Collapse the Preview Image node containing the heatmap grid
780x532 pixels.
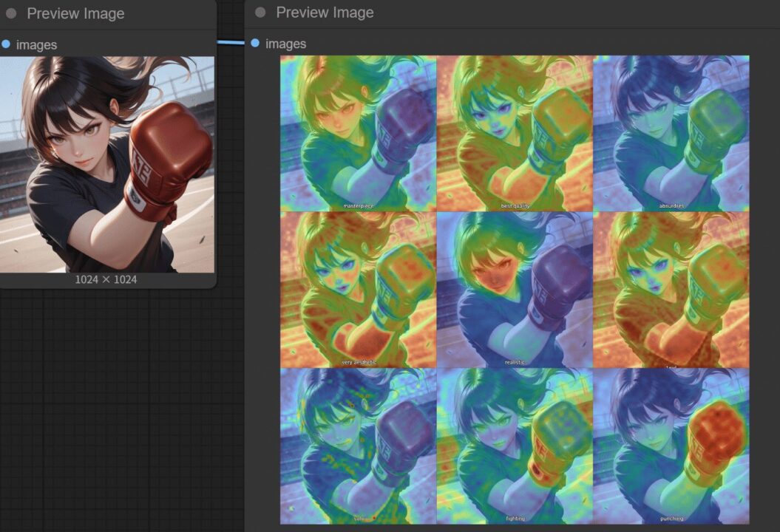pos(260,13)
